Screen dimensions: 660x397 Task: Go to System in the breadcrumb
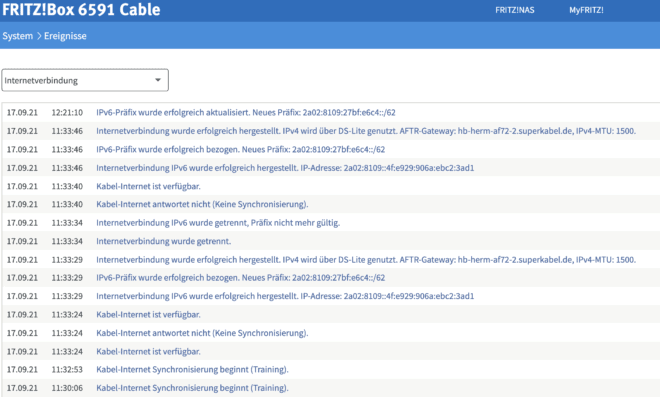click(x=18, y=36)
